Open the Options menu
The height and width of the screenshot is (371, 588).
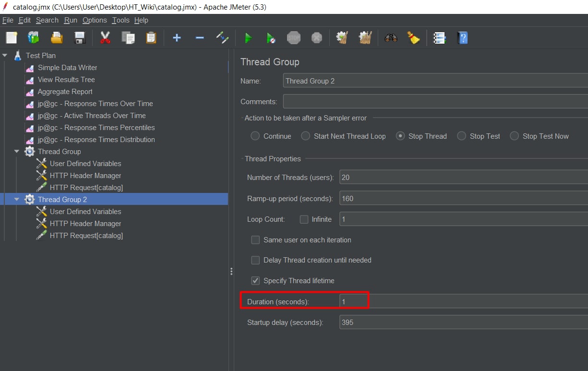[95, 20]
